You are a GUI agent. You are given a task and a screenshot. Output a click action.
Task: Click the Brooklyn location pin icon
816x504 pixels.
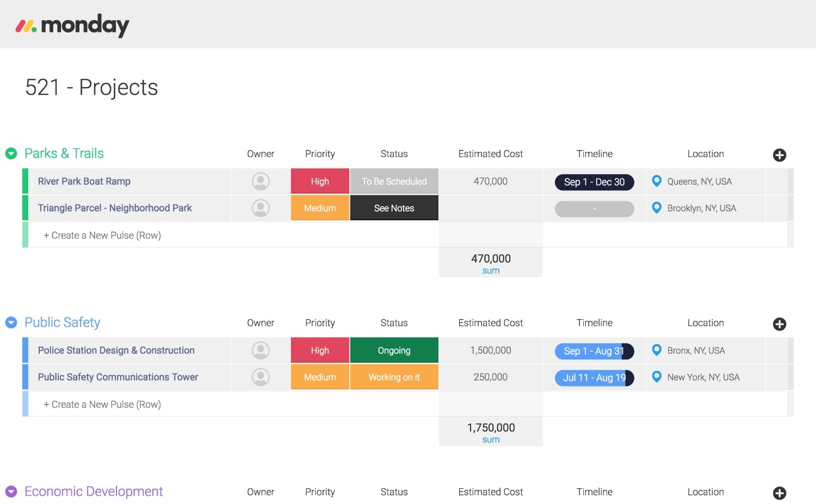[x=657, y=208]
